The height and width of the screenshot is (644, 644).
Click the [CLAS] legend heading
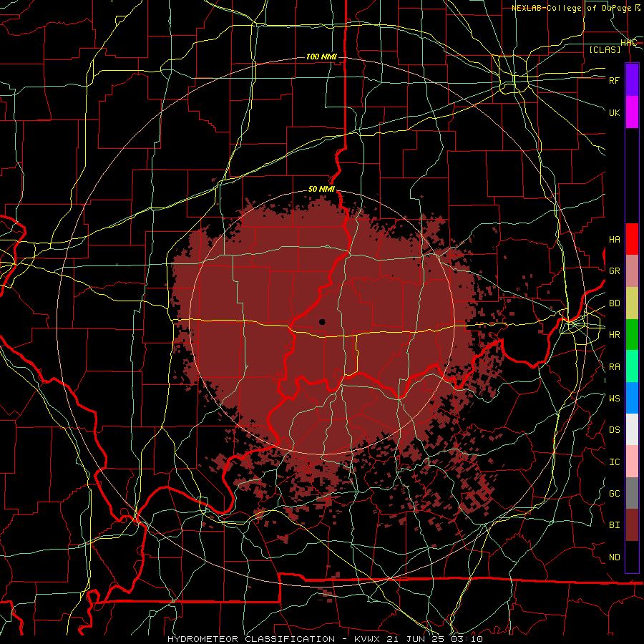pos(605,49)
